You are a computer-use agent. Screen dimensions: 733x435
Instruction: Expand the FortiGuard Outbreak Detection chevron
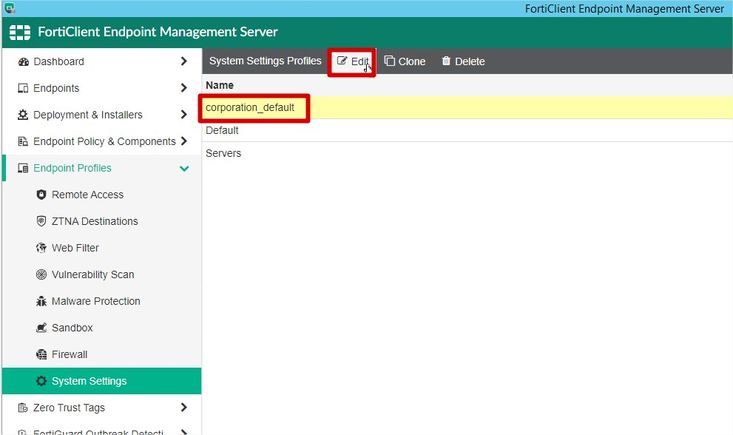184,432
